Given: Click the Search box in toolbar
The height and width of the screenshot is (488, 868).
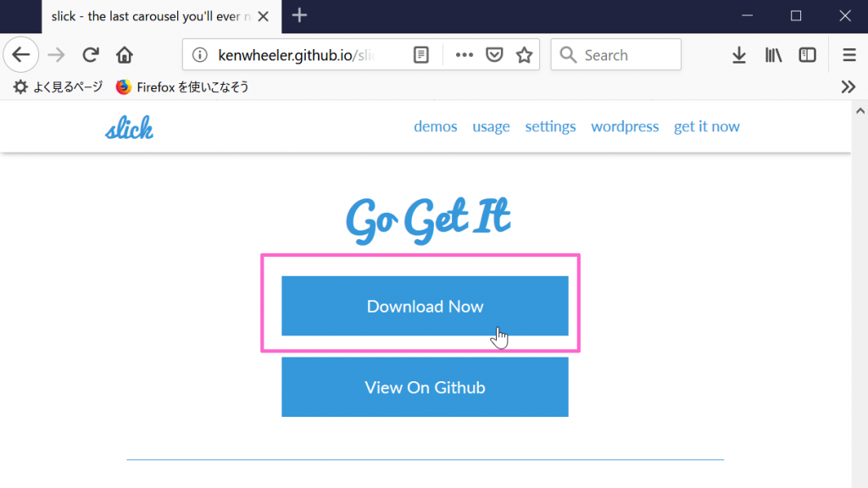Looking at the screenshot, I should tap(615, 55).
